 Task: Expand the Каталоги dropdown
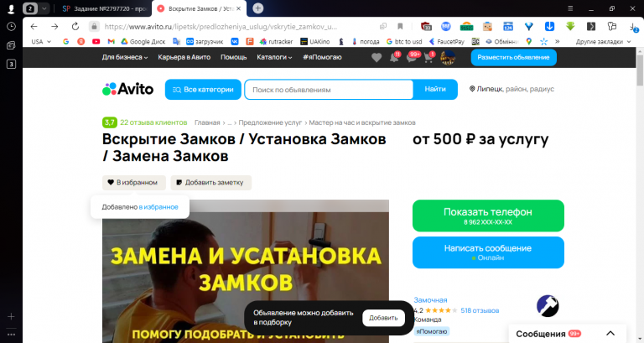pos(274,57)
